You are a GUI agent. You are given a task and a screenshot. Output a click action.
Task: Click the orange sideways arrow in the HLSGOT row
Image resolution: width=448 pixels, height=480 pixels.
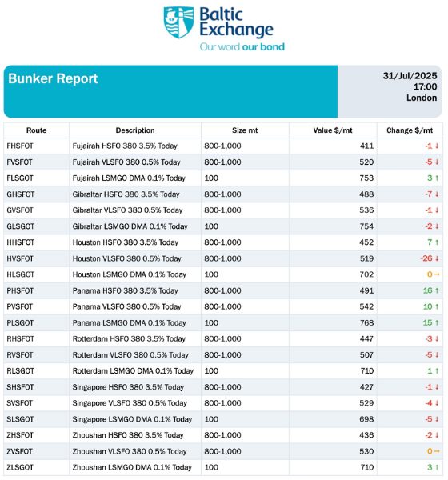[437, 274]
